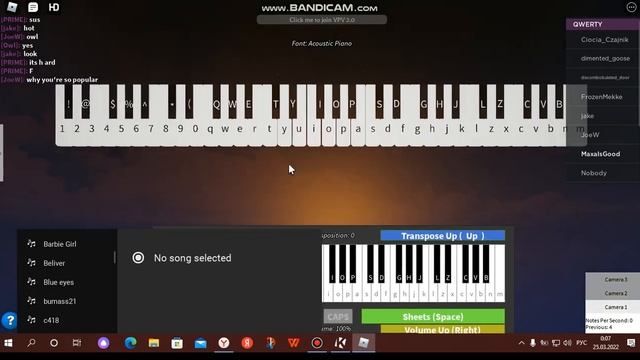
Task: Open the notification center icon
Action: (x=631, y=343)
